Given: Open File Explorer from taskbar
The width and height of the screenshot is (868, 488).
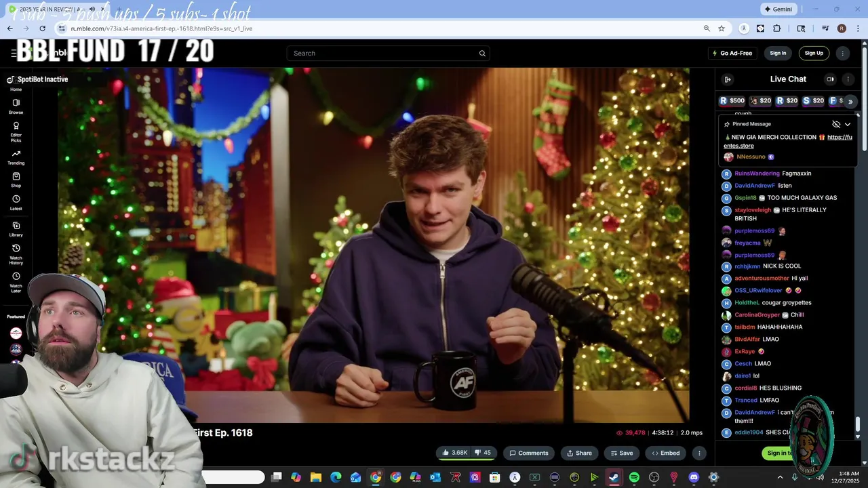Looking at the screenshot, I should point(315,477).
